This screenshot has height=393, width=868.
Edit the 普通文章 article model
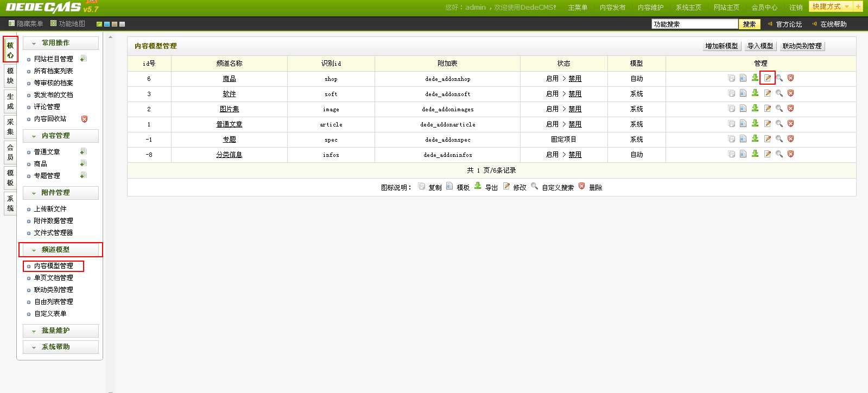click(x=767, y=124)
